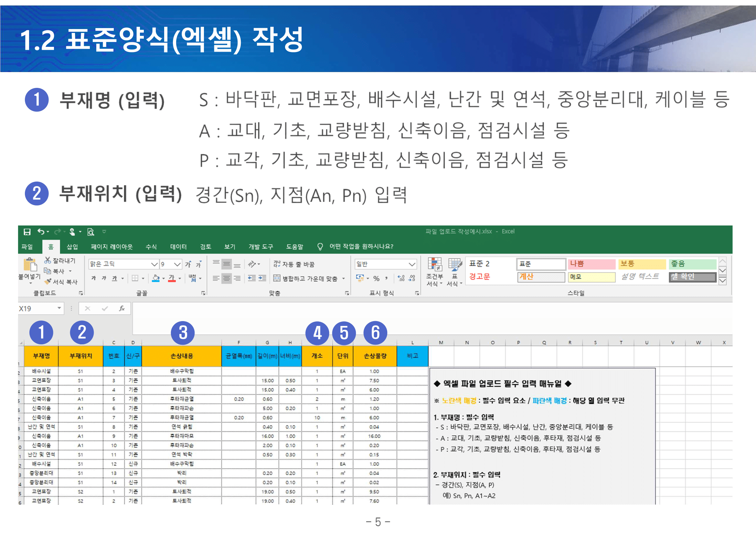Click the comma style icon
This screenshot has height=534, width=756.
387,278
